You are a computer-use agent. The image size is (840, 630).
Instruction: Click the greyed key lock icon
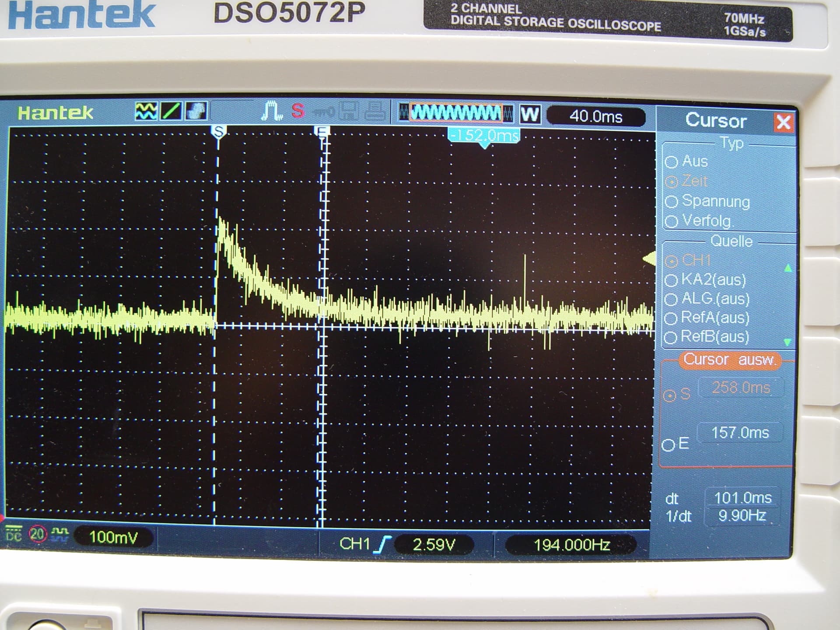[324, 112]
